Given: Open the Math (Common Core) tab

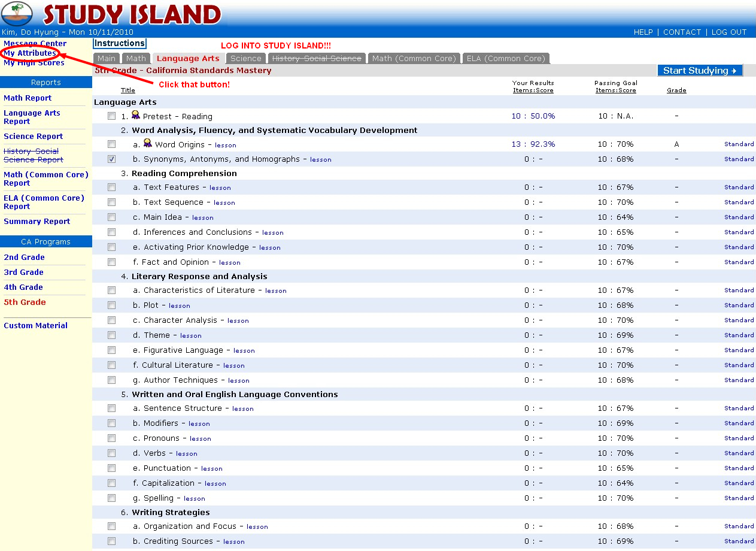Looking at the screenshot, I should coord(413,58).
